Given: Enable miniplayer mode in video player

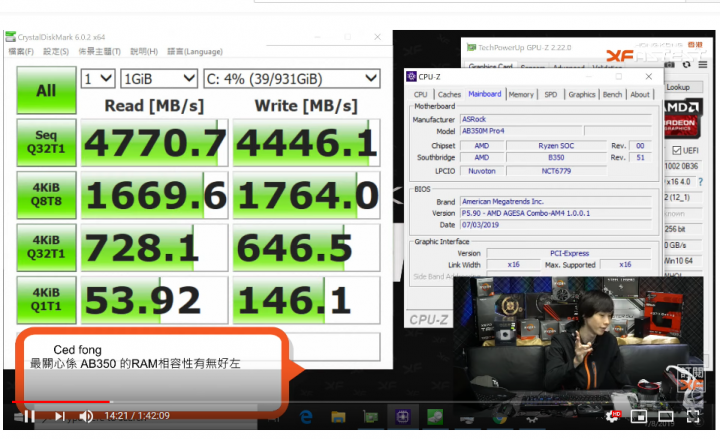Looking at the screenshot, I should pyautogui.click(x=638, y=416).
